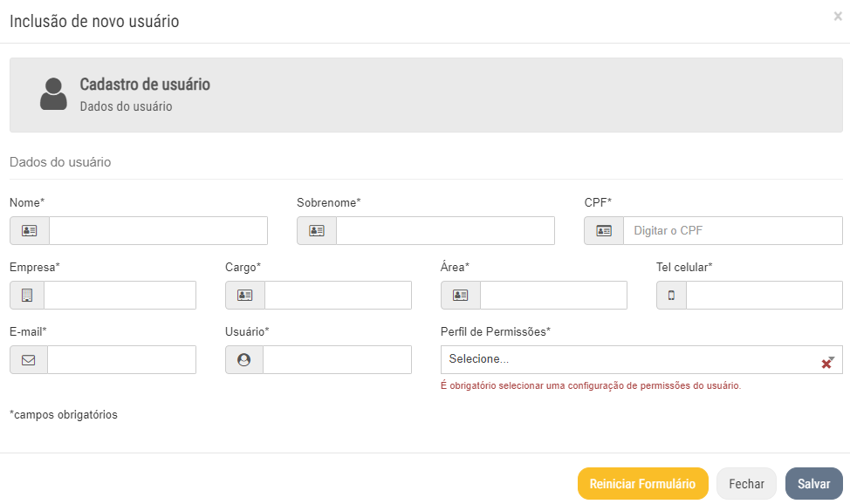Click into the Digitar o CPF field
This screenshot has width=850, height=504.
point(732,231)
